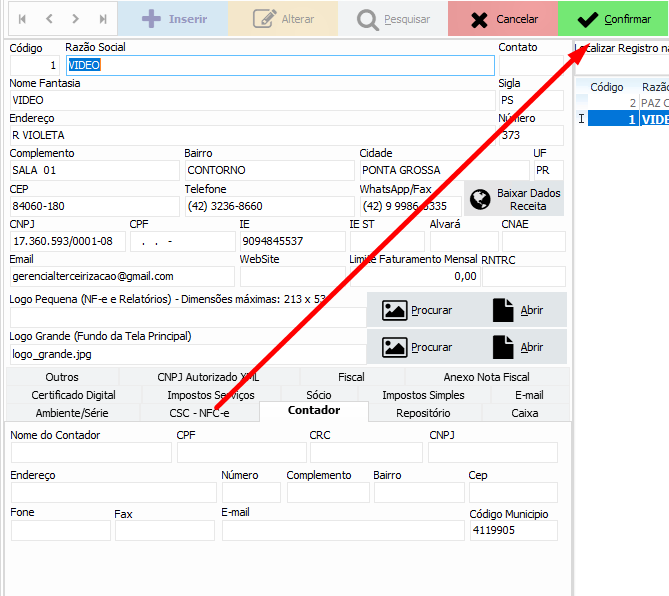Image resolution: width=669 pixels, height=596 pixels.
Task: Open the Impostos Simples tab
Action: click(x=423, y=395)
